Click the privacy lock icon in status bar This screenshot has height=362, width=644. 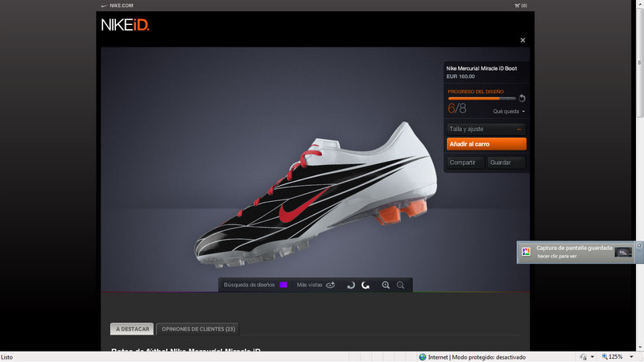tap(583, 357)
